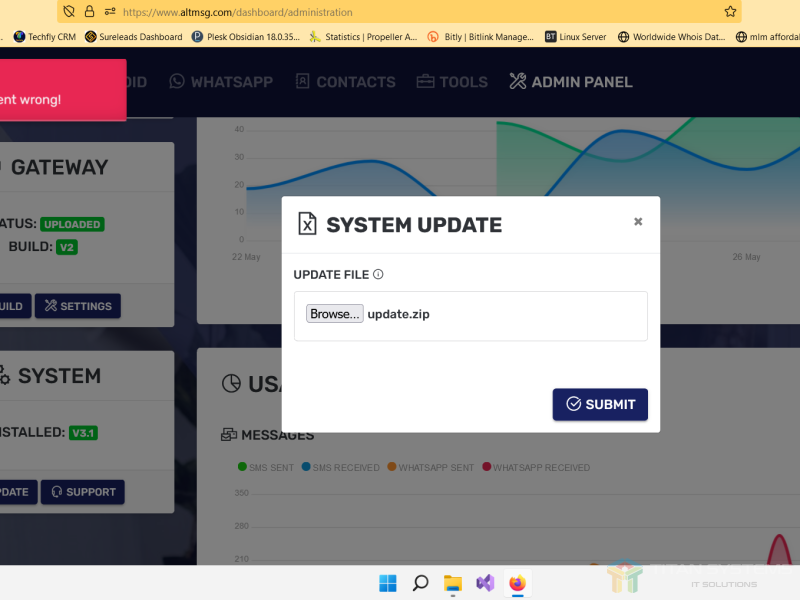Open the Gateway Settings button

point(78,306)
